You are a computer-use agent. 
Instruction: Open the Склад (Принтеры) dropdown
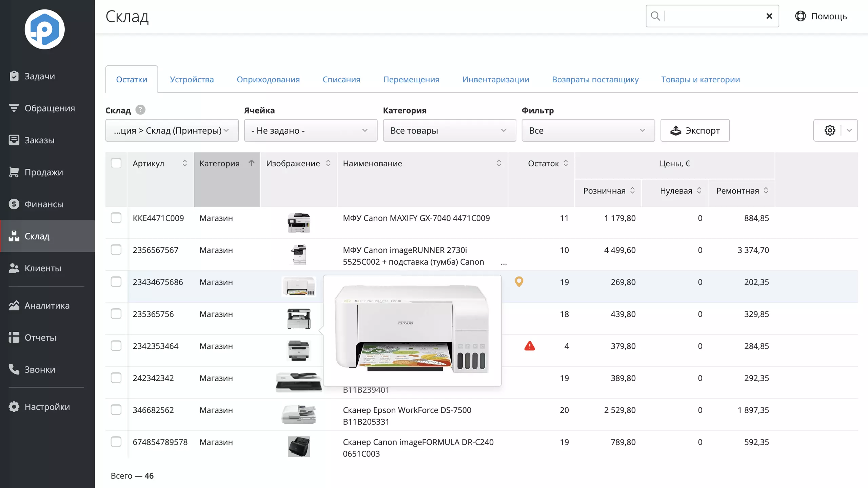click(x=172, y=130)
